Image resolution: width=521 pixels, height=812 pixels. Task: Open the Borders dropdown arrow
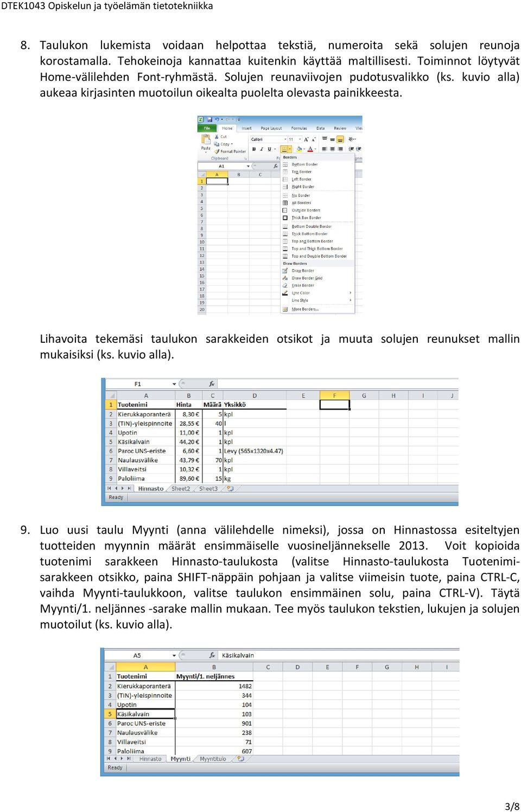[x=290, y=149]
